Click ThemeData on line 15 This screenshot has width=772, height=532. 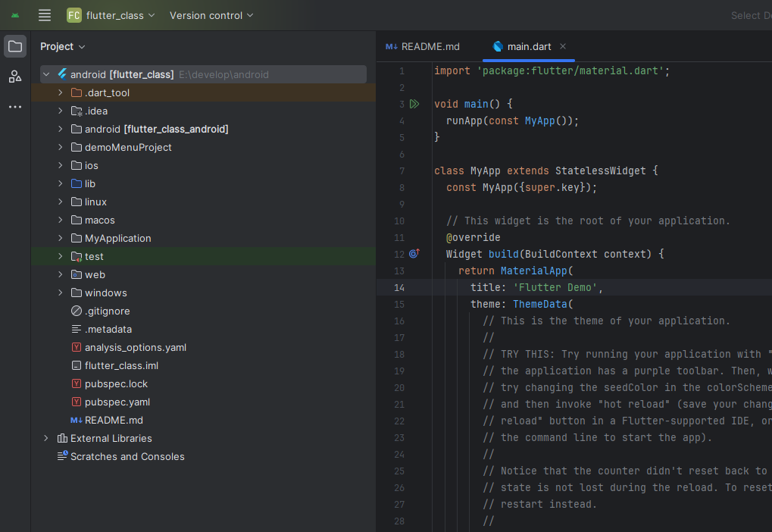(x=539, y=305)
